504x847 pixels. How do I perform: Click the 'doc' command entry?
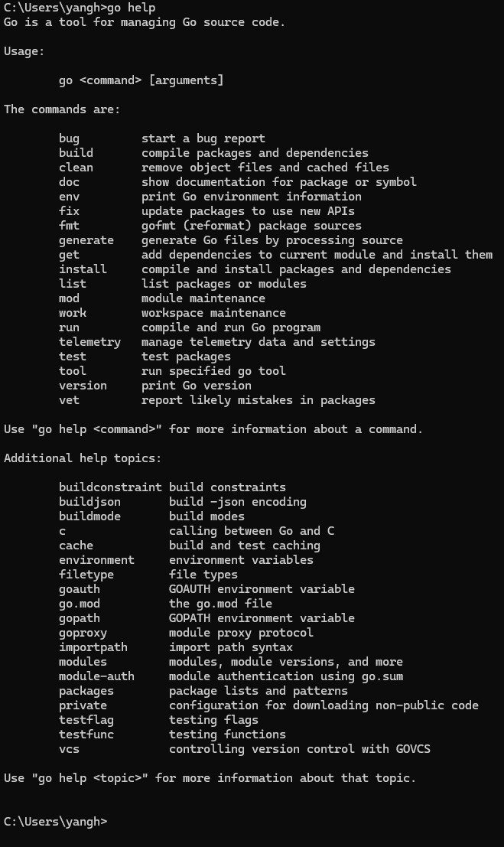point(69,182)
